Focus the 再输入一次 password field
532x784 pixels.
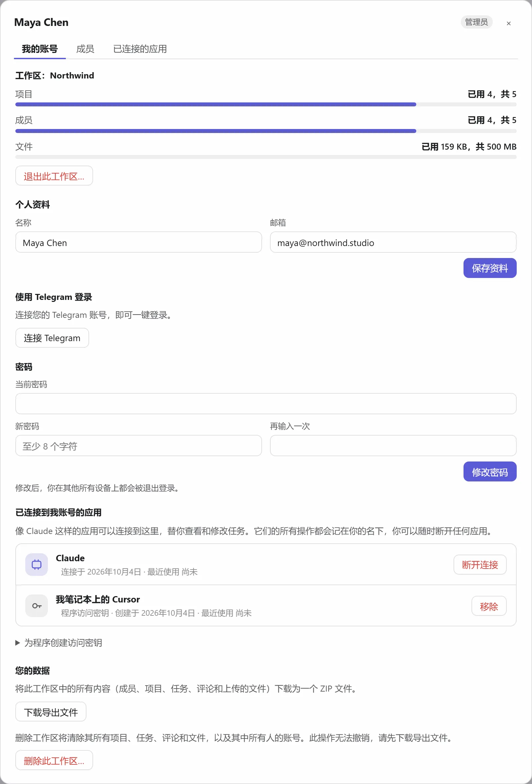(x=393, y=446)
